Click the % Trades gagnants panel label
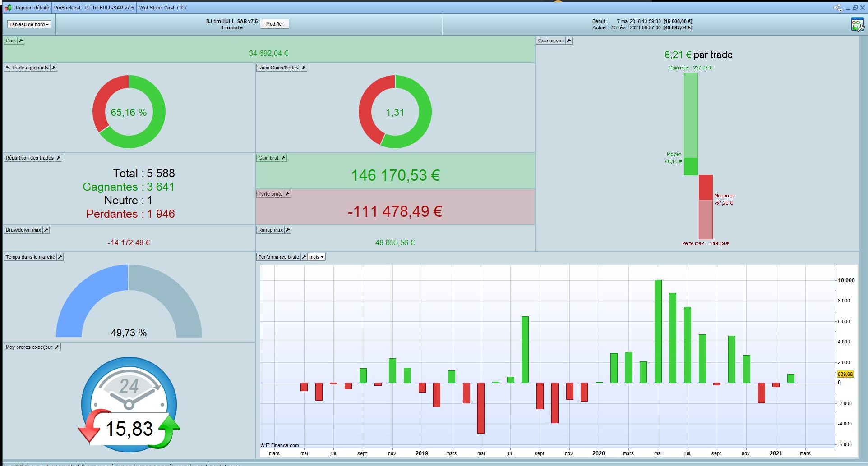This screenshot has height=466, width=868. 27,68
